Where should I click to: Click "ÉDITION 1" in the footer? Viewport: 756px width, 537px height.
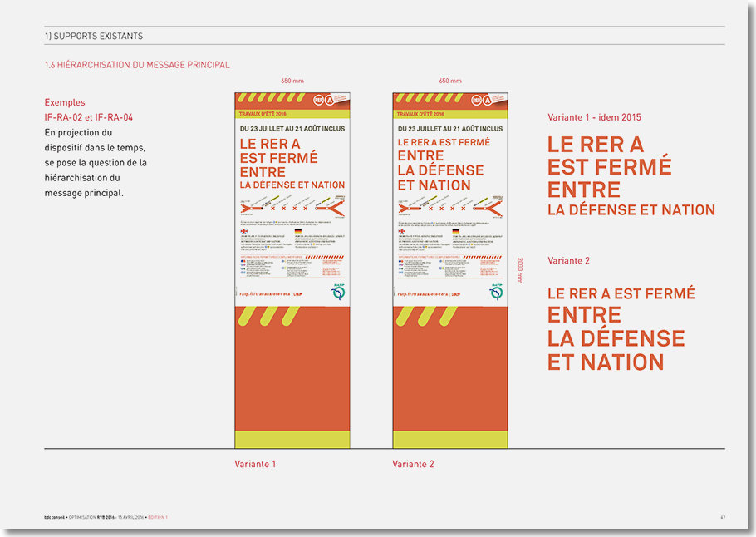(158, 517)
